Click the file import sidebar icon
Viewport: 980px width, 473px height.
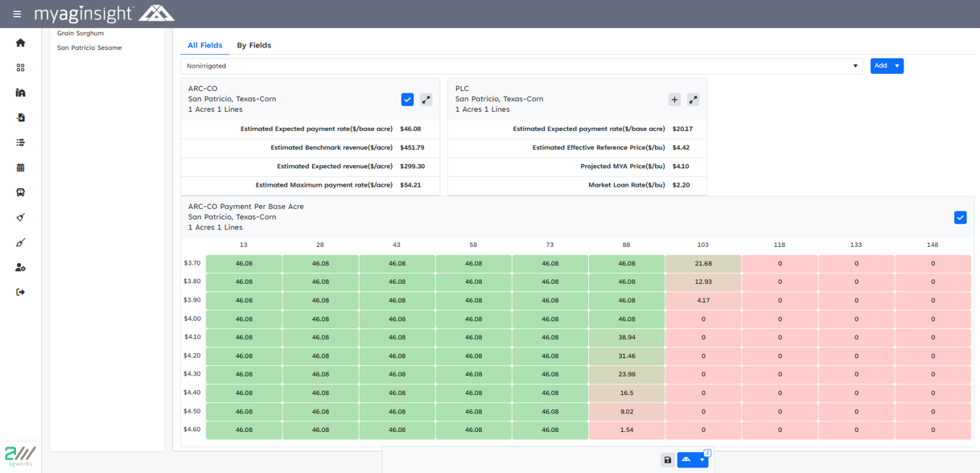(20, 117)
